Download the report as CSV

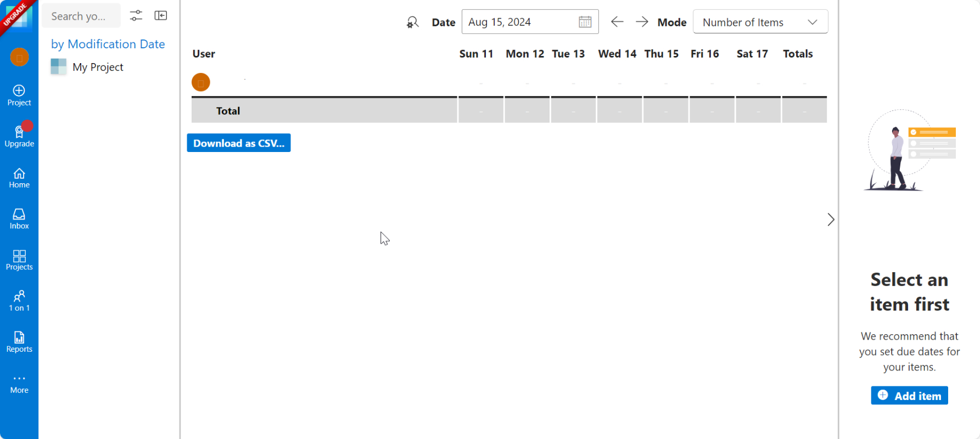click(239, 143)
